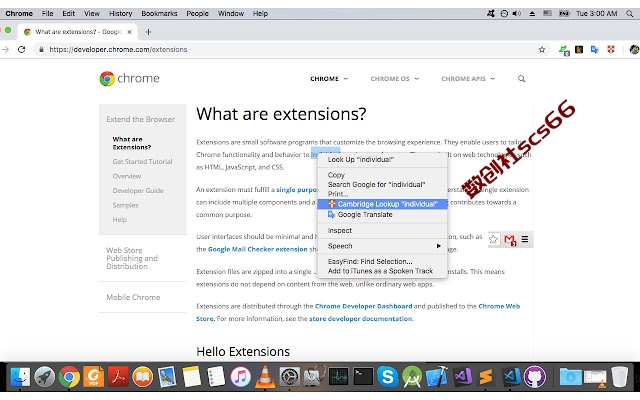Reload the page
This screenshot has width=640, height=400.
(x=22, y=49)
